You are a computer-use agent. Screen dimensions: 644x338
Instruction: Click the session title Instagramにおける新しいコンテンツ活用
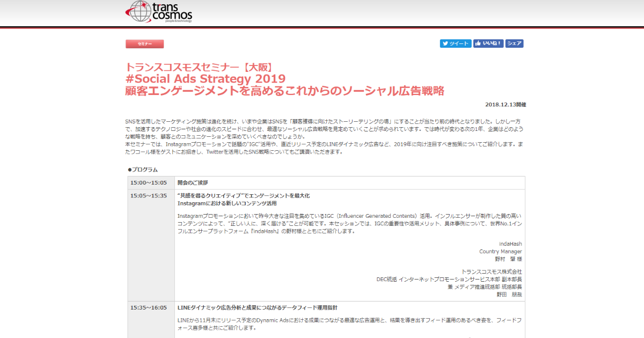227,204
